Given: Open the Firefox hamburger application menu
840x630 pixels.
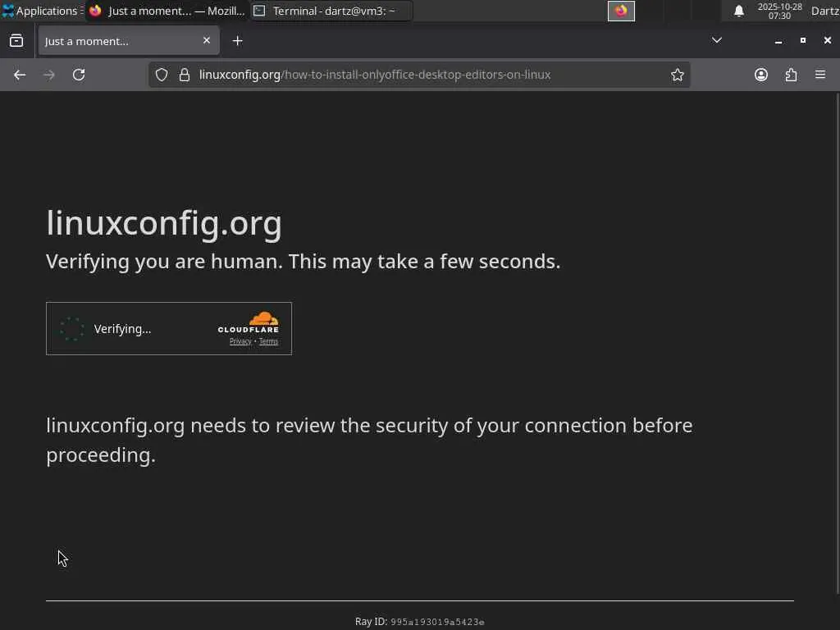Looking at the screenshot, I should point(820,75).
